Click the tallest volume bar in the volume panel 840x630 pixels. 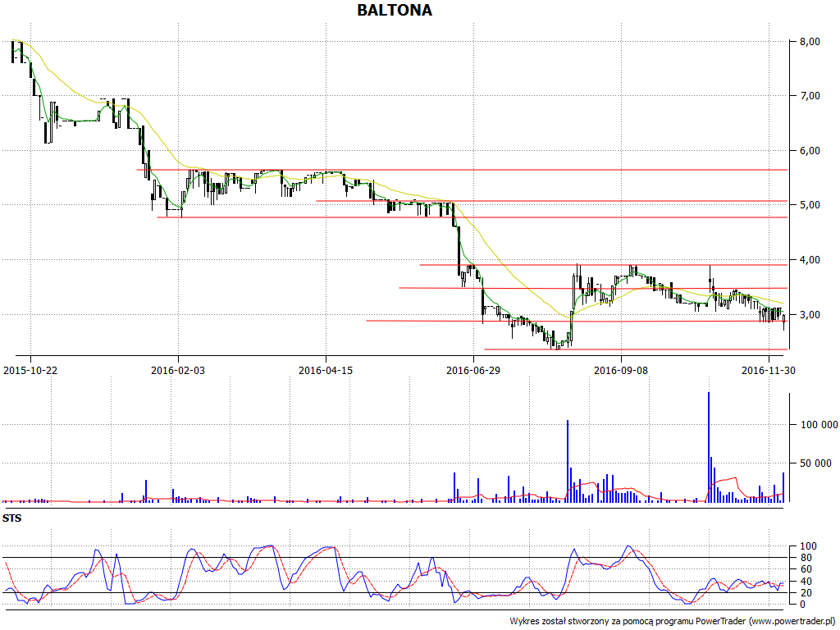point(709,447)
